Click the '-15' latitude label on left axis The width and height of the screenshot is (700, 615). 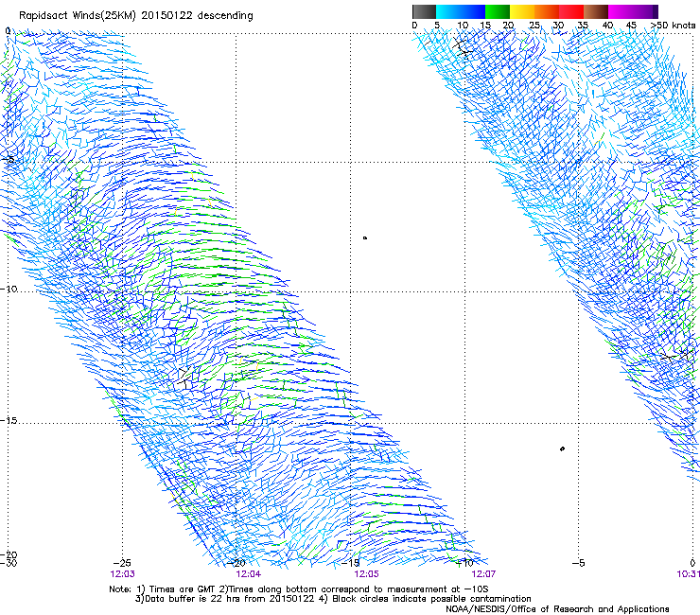9,421
